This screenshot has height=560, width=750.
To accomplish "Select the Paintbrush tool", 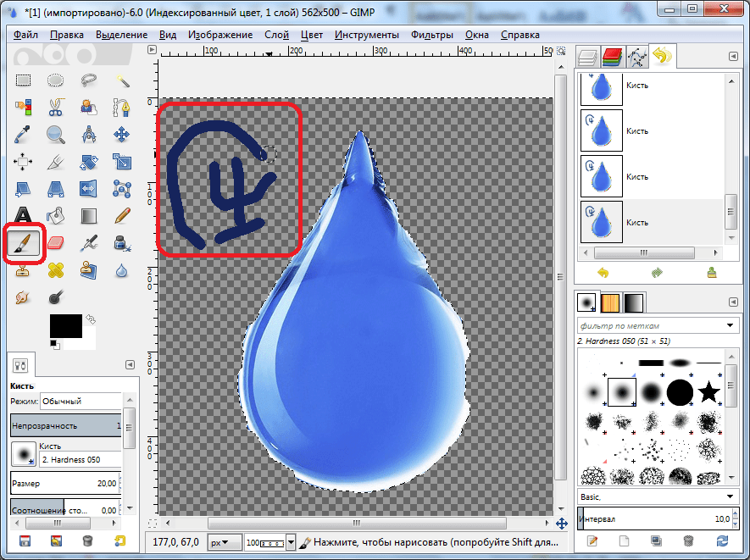I will point(23,243).
